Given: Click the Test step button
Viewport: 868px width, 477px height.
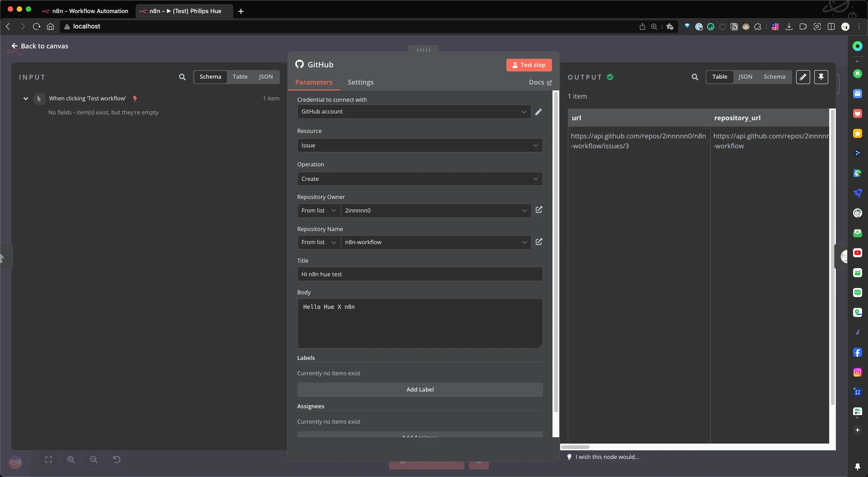Looking at the screenshot, I should click(529, 65).
